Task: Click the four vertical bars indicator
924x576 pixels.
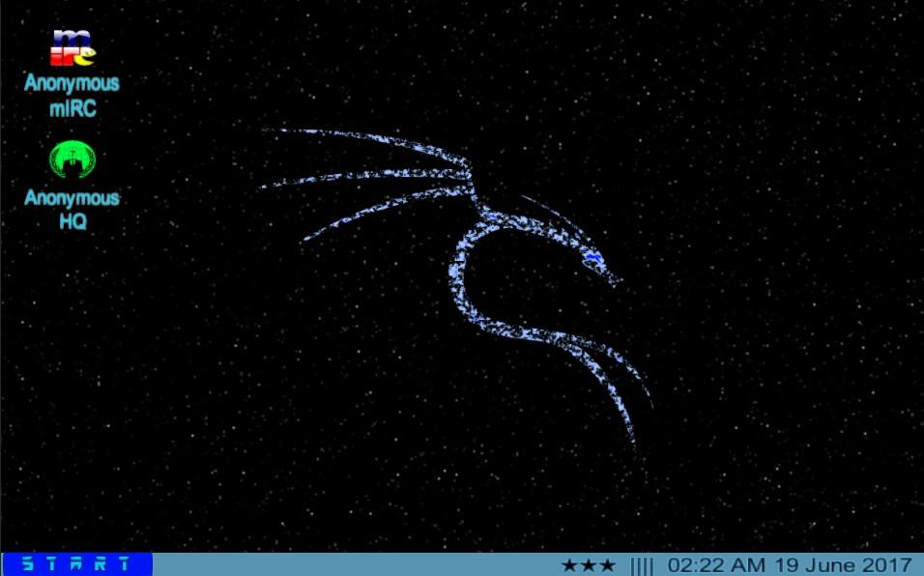Action: tap(642, 566)
